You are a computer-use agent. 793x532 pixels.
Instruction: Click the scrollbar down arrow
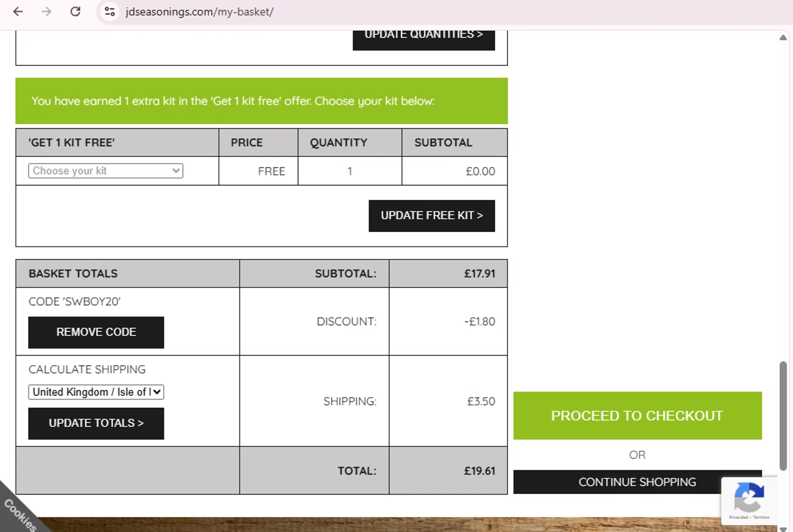pos(783,528)
